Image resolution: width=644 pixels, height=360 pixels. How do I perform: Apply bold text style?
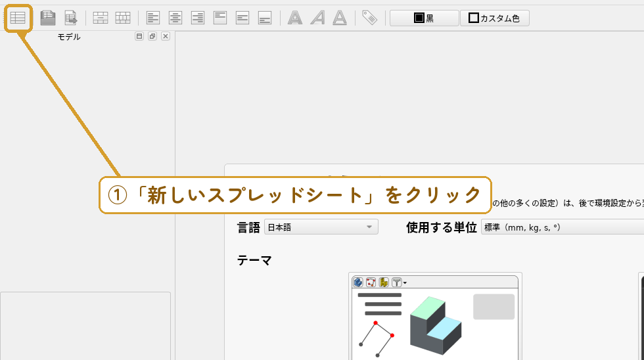click(x=295, y=18)
